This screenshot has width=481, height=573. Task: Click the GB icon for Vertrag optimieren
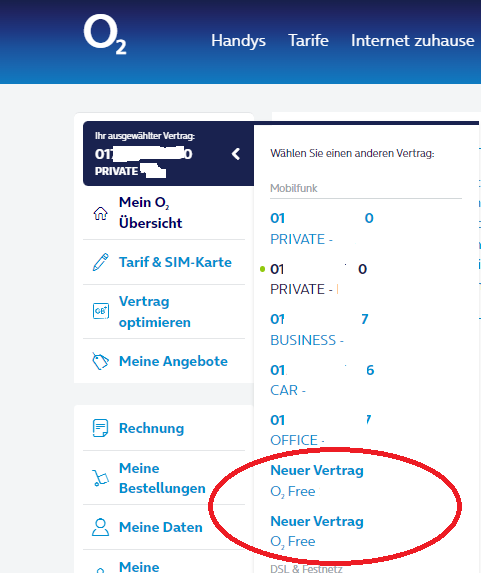coord(101,311)
